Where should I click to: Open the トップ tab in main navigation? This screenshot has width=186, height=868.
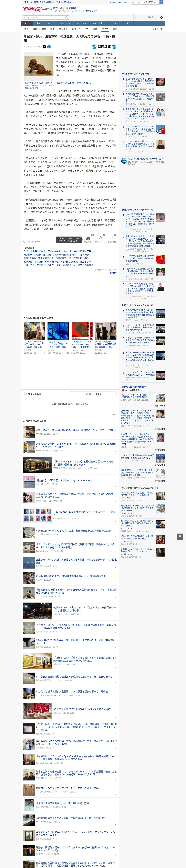coord(27,23)
